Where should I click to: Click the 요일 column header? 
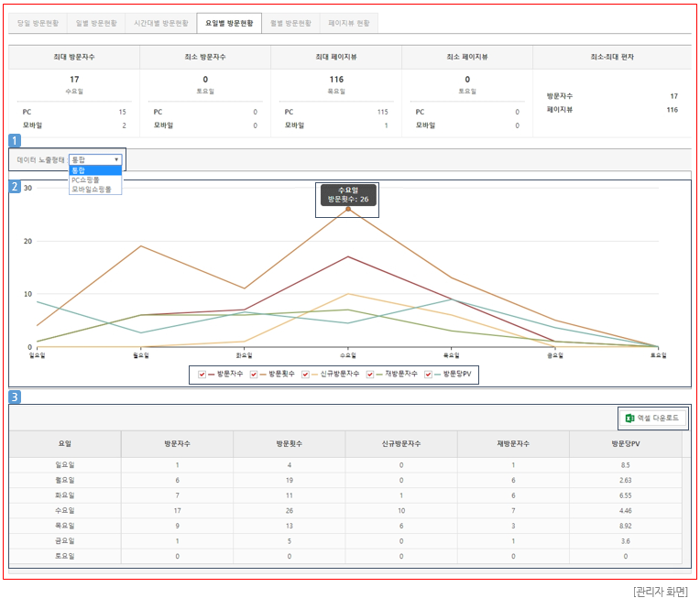[65, 444]
